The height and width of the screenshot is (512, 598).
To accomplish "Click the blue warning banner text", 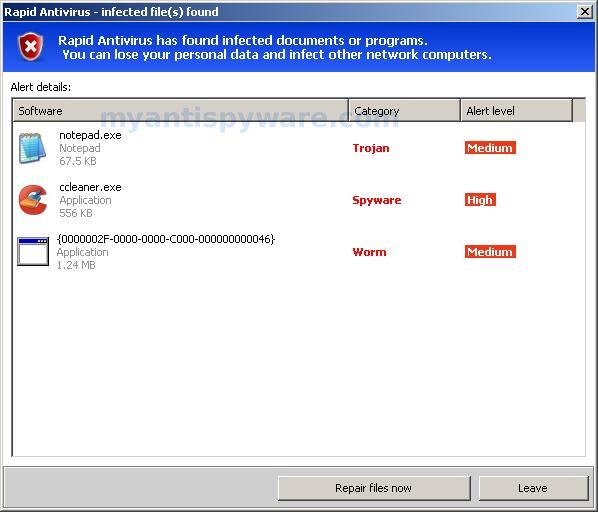I will click(x=275, y=48).
